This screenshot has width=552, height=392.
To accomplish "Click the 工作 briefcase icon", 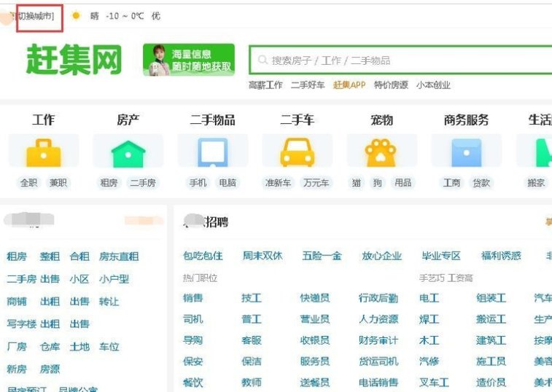I will tap(44, 153).
